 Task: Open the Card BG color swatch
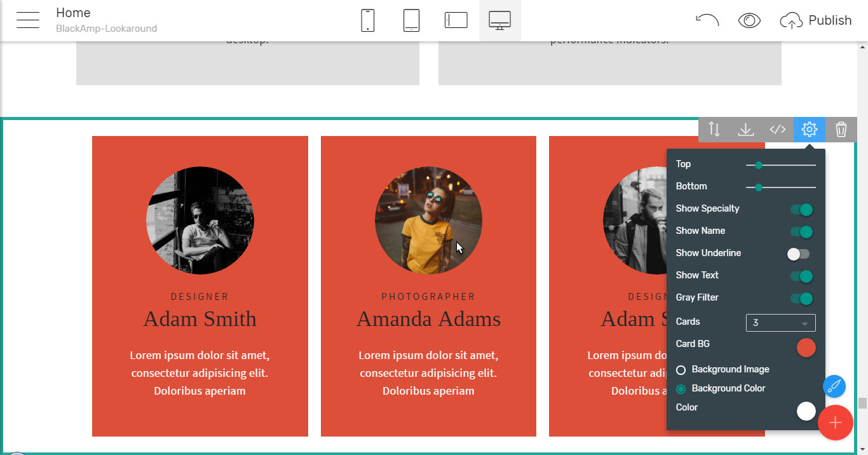(x=806, y=348)
